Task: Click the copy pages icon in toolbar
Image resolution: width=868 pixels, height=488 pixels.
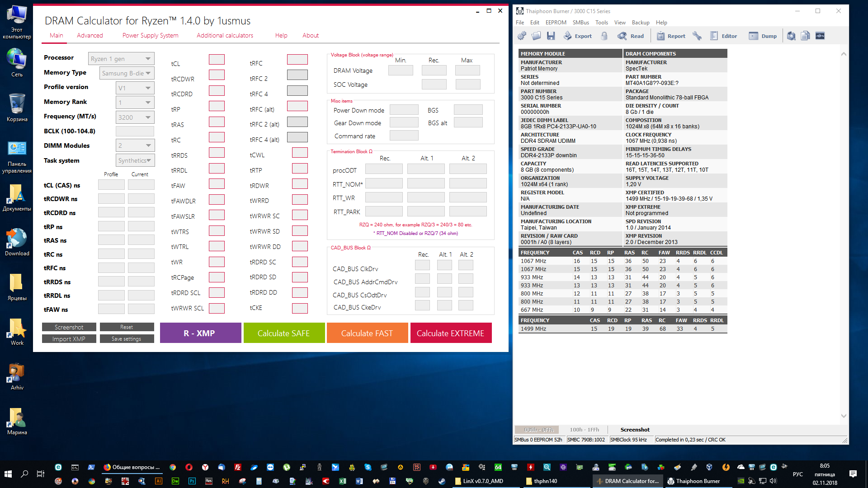Action: coord(805,36)
